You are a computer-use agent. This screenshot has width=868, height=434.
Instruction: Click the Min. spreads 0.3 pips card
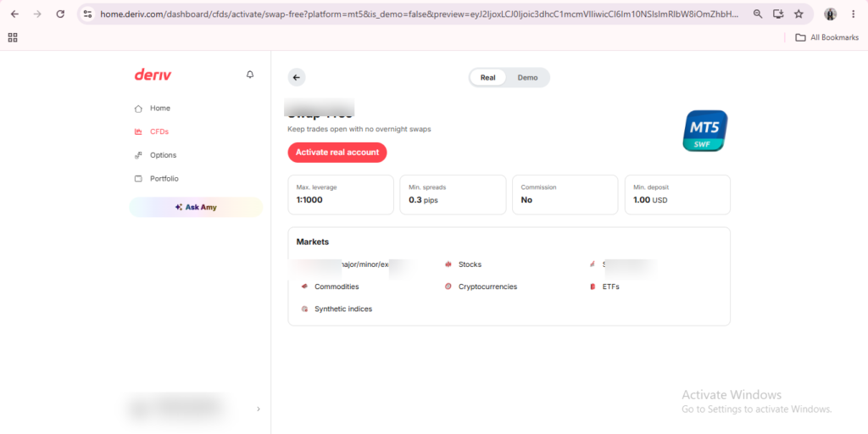click(x=453, y=195)
